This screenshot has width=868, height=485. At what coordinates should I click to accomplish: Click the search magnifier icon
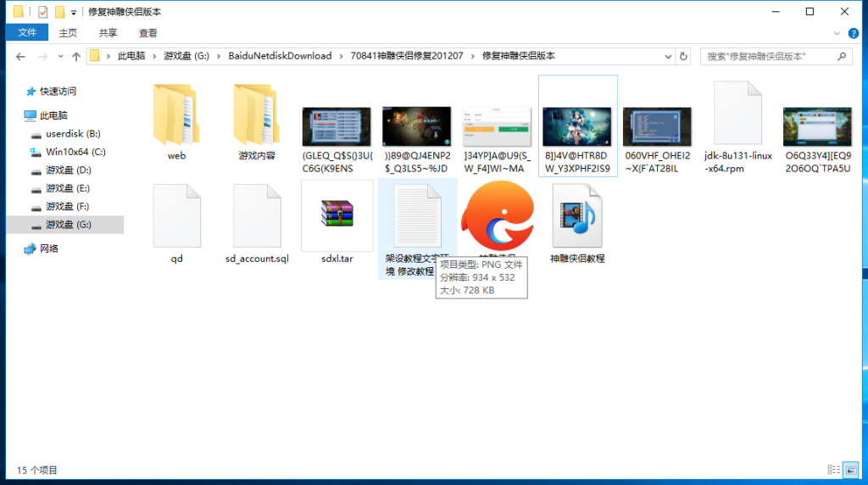(x=842, y=57)
